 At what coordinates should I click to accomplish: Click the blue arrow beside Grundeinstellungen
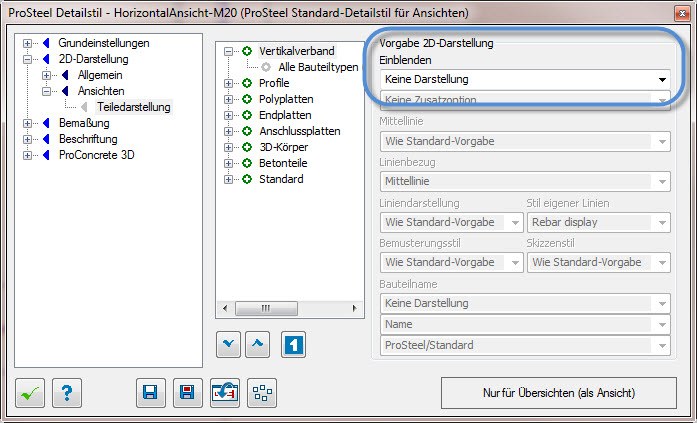(x=46, y=43)
